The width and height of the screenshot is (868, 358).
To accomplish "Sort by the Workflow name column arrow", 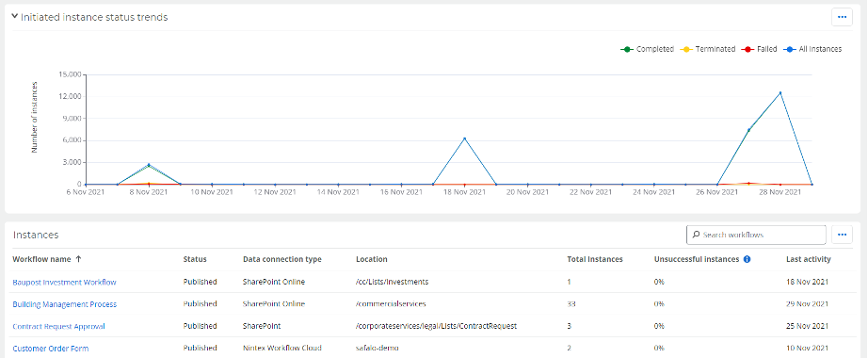I will [x=78, y=259].
